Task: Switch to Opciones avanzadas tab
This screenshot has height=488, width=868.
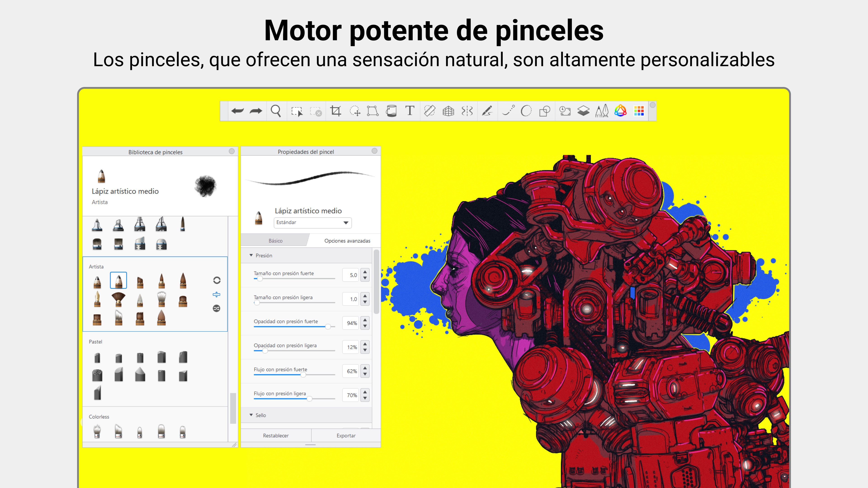Action: [x=347, y=241]
